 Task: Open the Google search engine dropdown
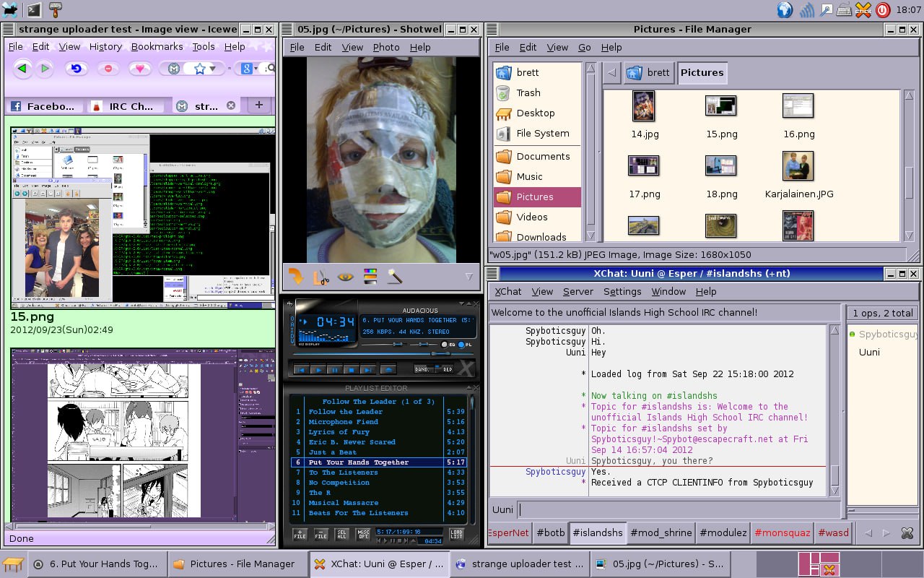coord(255,69)
